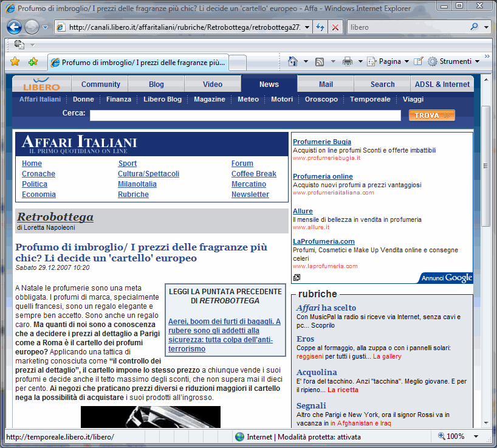Switch to the News tab on Libero

tap(269, 84)
